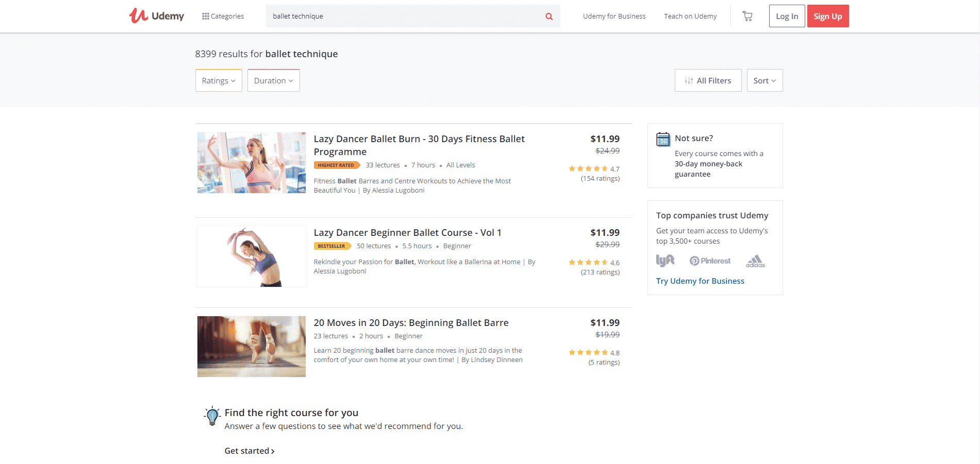This screenshot has height=464, width=980.
Task: Open Try Udemy for Business link
Action: (x=700, y=281)
